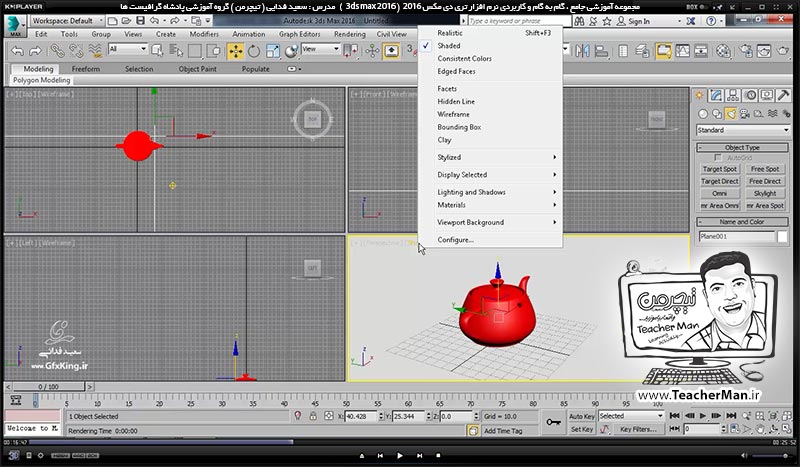Click the Plane001 object name field
The height and width of the screenshot is (467, 800).
click(737, 236)
